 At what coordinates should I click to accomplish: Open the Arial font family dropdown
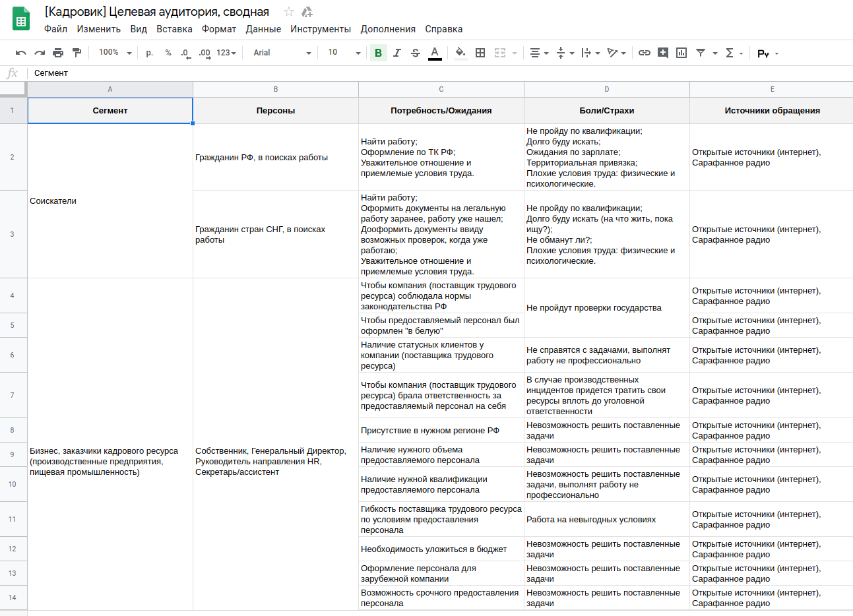coord(282,53)
